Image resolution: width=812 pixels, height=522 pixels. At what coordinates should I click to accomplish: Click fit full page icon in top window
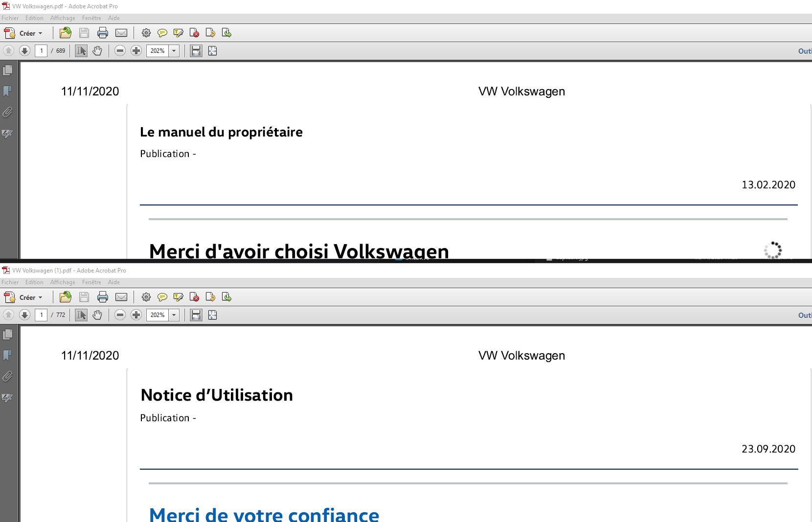212,50
